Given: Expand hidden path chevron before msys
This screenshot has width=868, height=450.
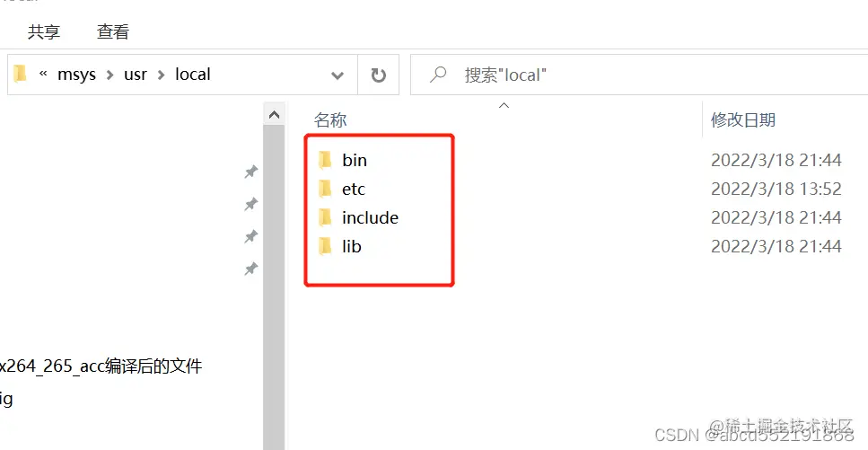Looking at the screenshot, I should 43,74.
